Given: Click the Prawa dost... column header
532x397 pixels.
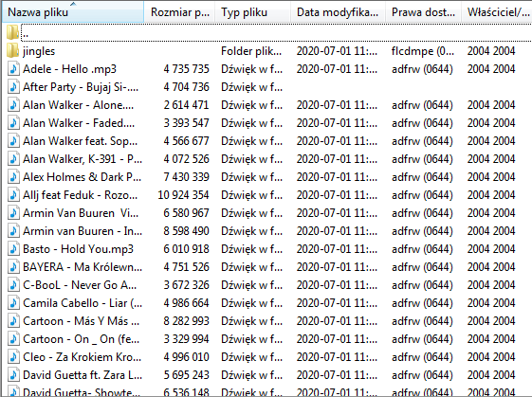Looking at the screenshot, I should pyautogui.click(x=423, y=12).
